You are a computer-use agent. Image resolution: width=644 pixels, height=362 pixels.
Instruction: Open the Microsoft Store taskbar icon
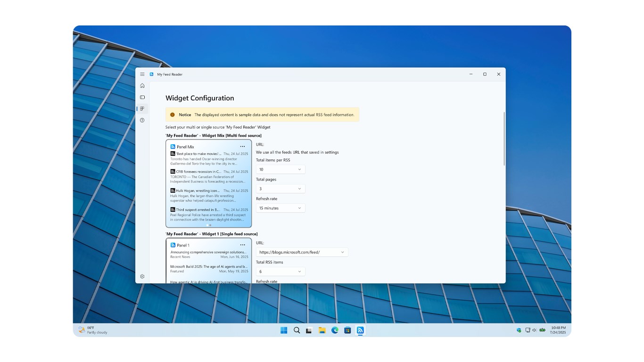tap(347, 330)
